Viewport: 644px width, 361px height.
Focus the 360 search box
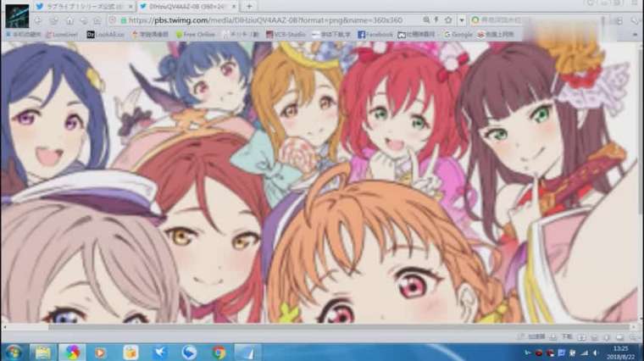[538, 20]
